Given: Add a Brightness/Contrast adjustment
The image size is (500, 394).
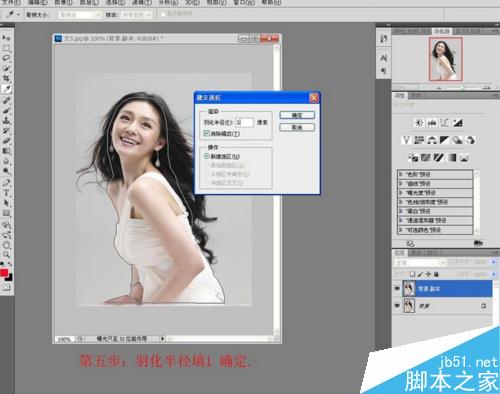Looking at the screenshot, I should pos(419,122).
